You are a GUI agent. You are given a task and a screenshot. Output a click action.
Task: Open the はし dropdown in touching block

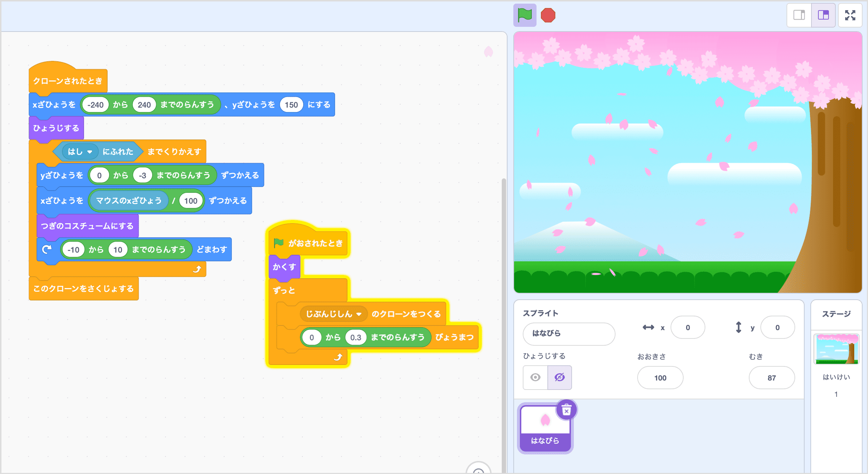click(80, 152)
